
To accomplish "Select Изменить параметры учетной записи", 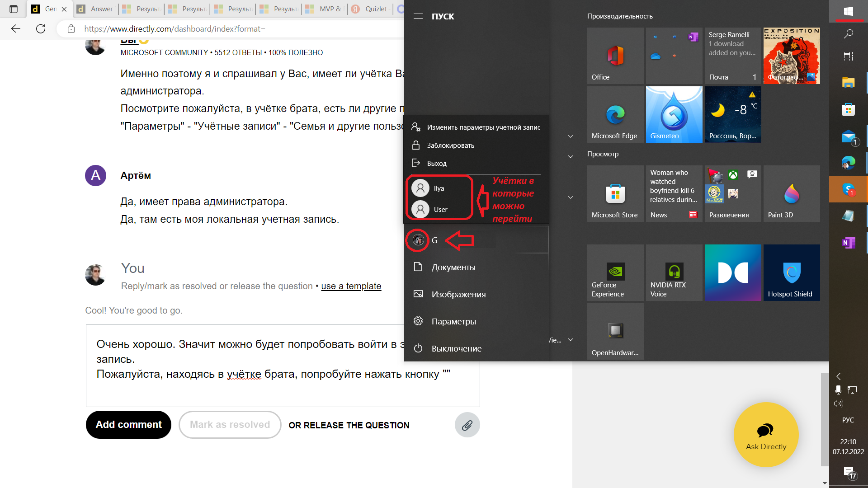I will [476, 127].
